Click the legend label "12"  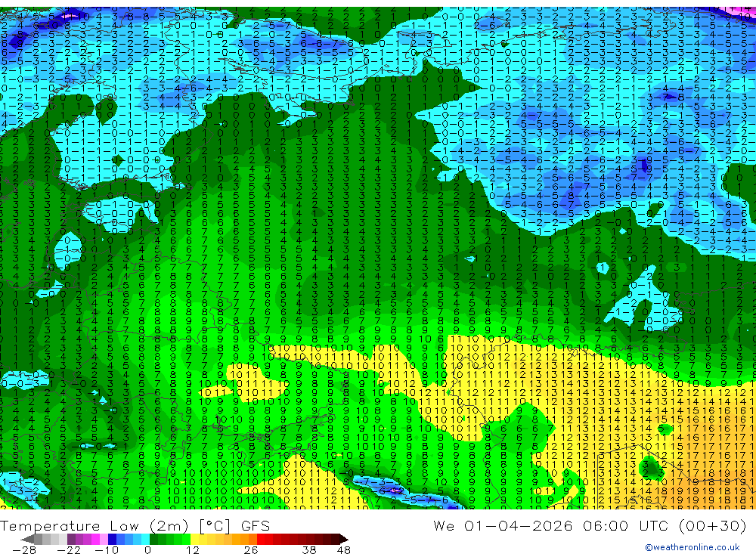coord(193,549)
